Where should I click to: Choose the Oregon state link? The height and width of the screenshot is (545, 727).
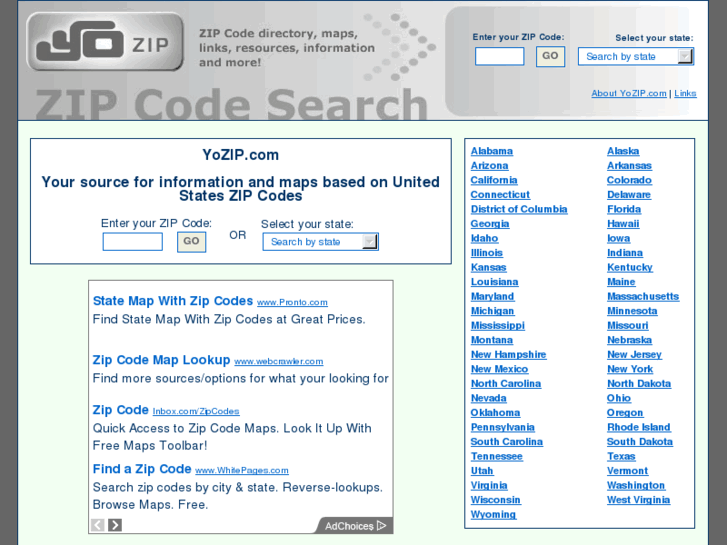coord(625,413)
